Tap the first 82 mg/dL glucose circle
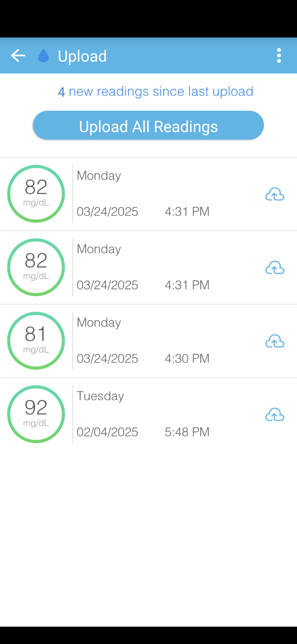The height and width of the screenshot is (644, 297). tap(36, 194)
